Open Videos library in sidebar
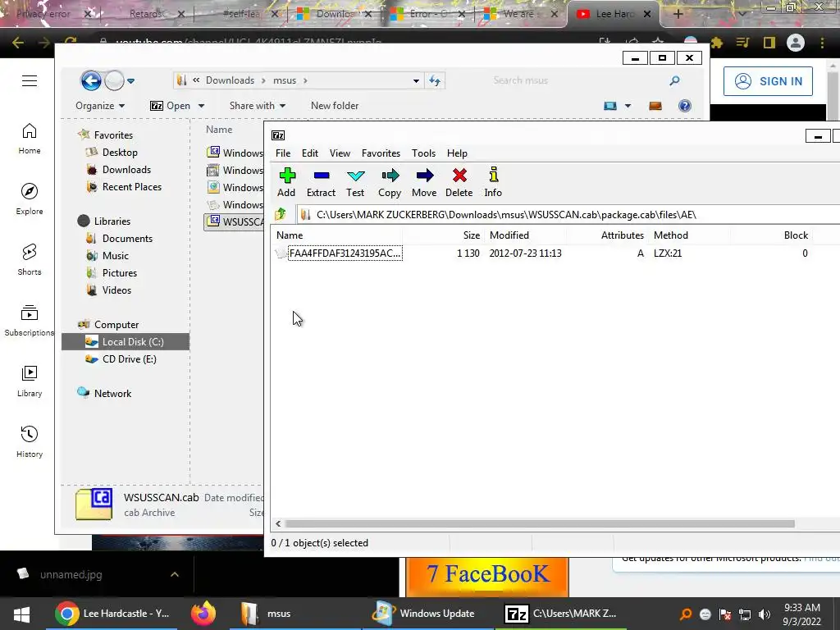 (x=116, y=290)
